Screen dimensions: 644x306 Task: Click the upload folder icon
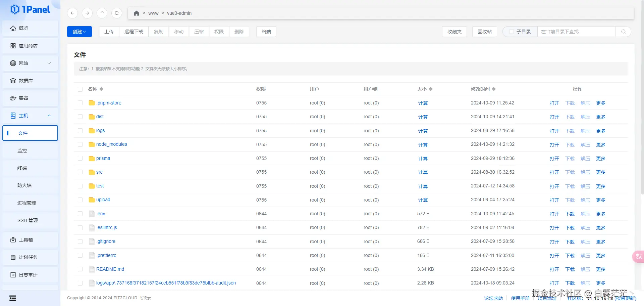click(x=92, y=200)
